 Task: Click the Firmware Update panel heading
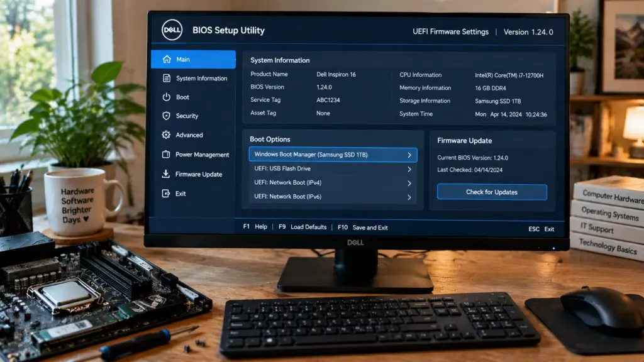[x=465, y=140]
